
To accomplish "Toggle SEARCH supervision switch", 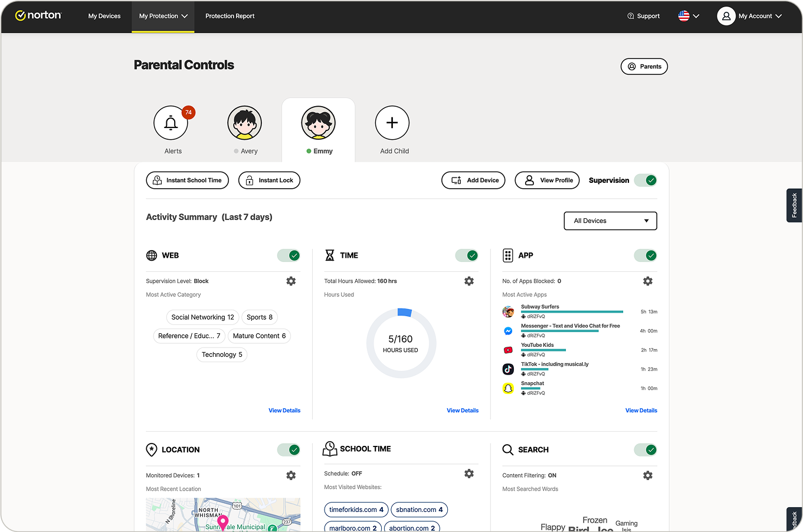I will (645, 450).
